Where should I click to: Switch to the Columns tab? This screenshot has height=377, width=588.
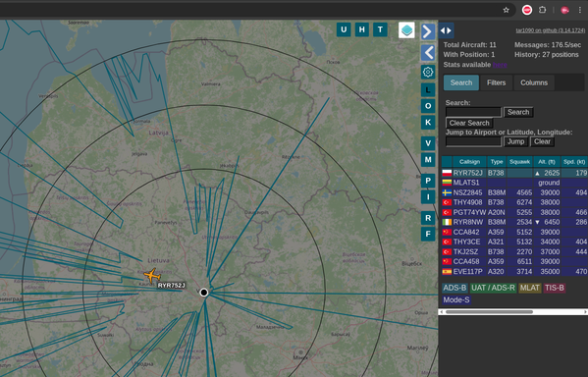[534, 82]
